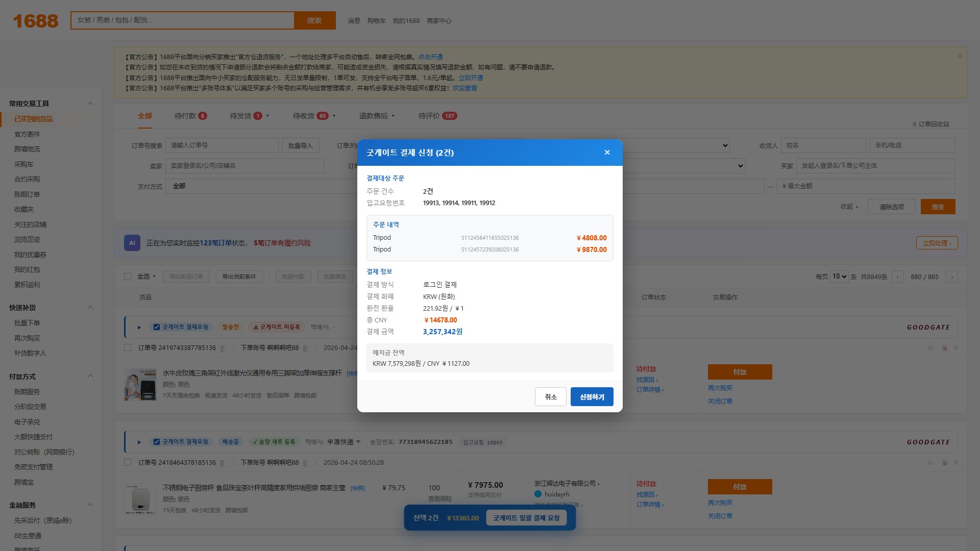This screenshot has height=551, width=980.
Task: Expand first GOODGATE order row triangle
Action: point(139,327)
